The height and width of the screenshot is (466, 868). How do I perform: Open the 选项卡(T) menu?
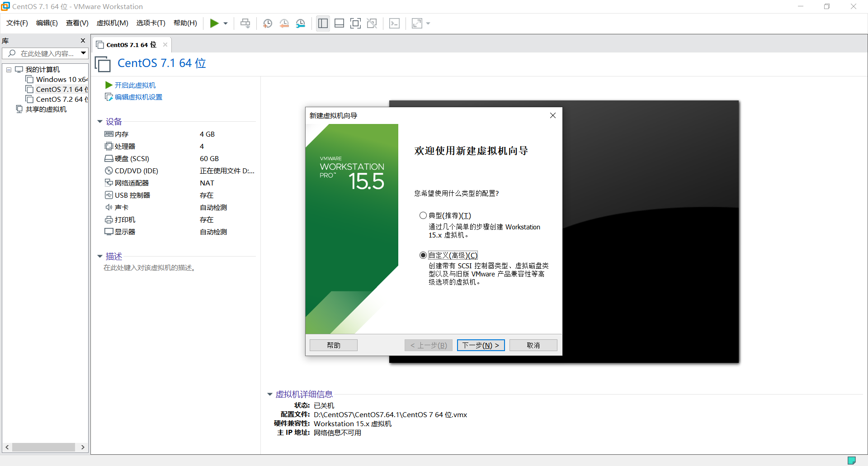click(151, 23)
